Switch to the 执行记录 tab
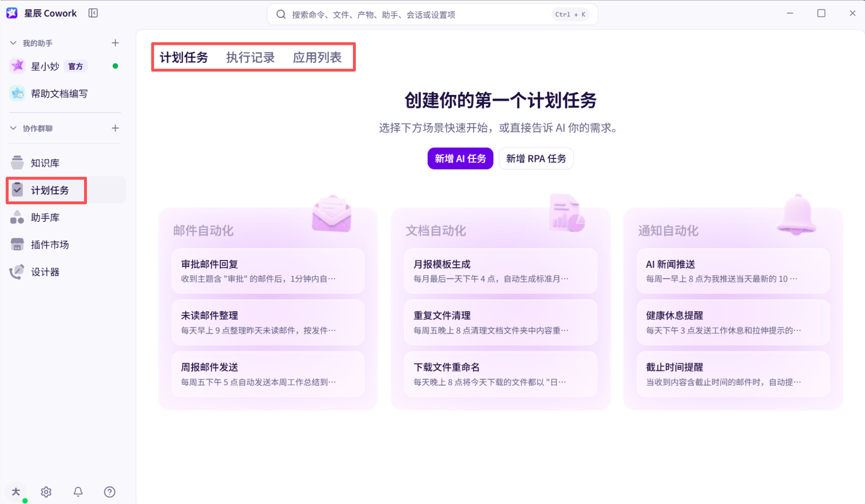Screen dimensions: 865x504 pyautogui.click(x=250, y=58)
